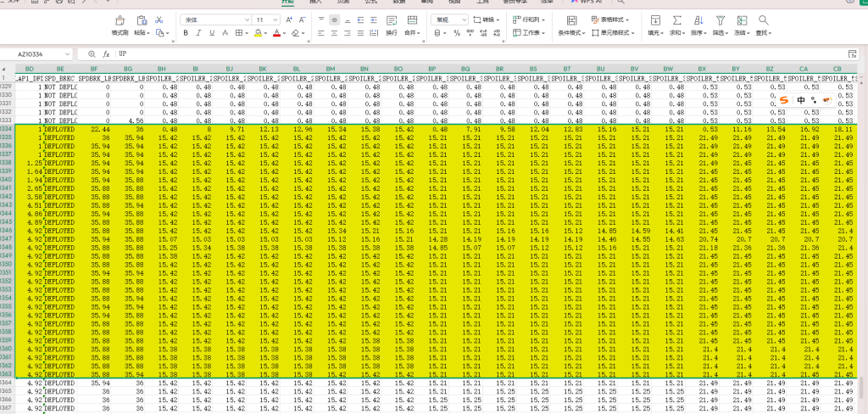Viewport: 868px width, 414px height.
Task: Toggle horizontal center alignment
Action: coord(334,33)
